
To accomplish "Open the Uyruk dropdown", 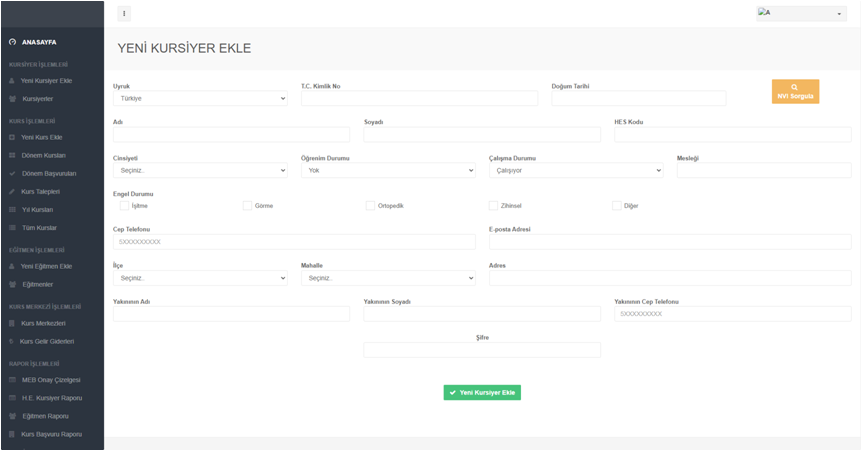I will tap(200, 98).
